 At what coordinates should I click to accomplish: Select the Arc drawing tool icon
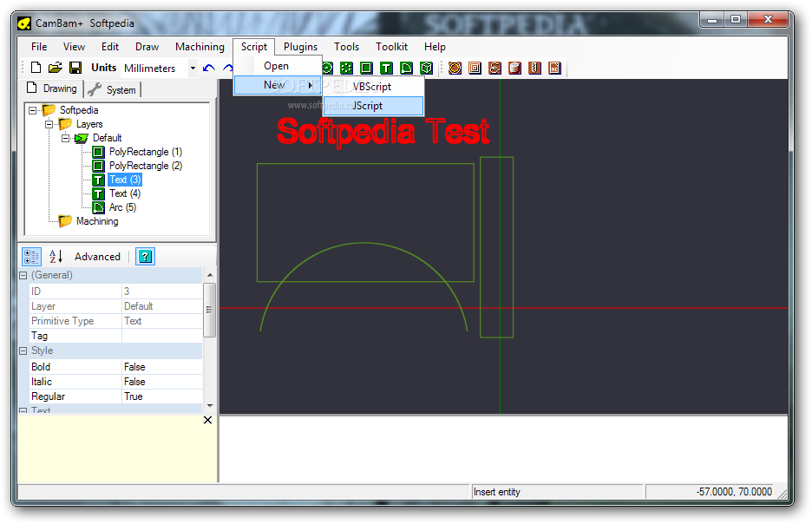click(407, 68)
